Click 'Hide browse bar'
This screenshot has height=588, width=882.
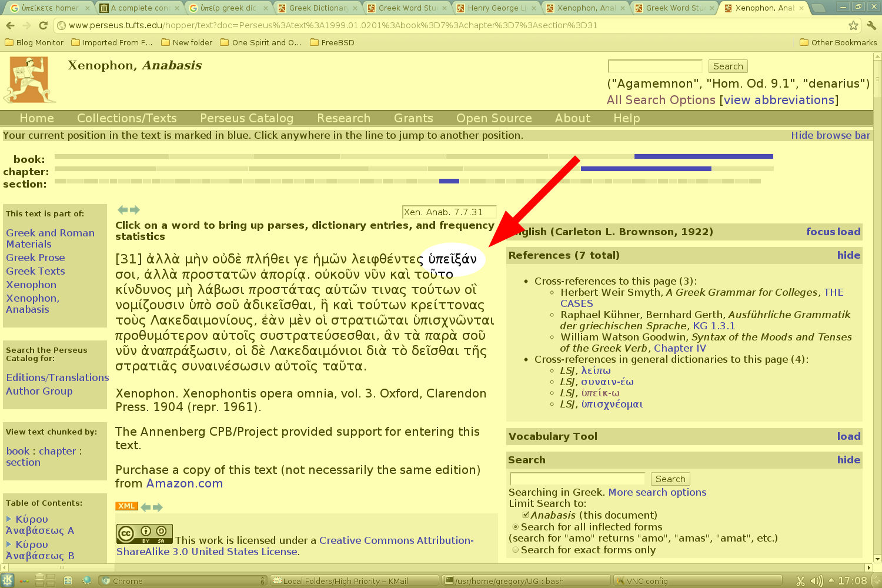830,135
